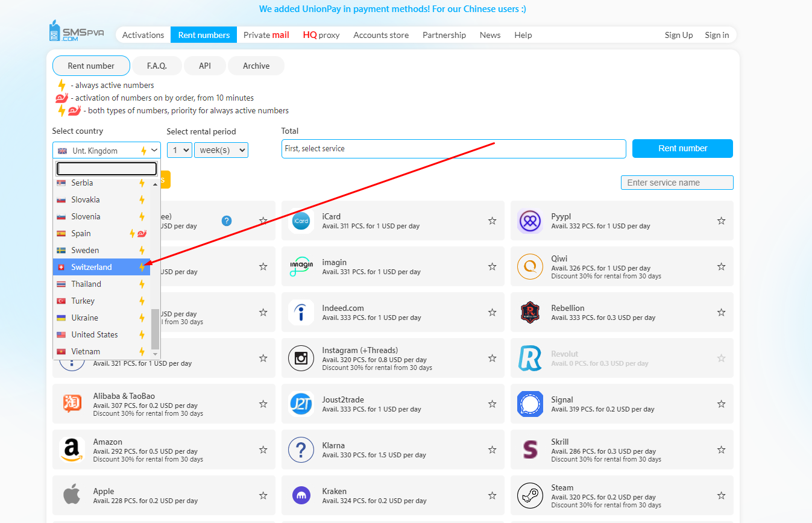Select Slovakia from the country list
This screenshot has width=812, height=523.
[101, 199]
